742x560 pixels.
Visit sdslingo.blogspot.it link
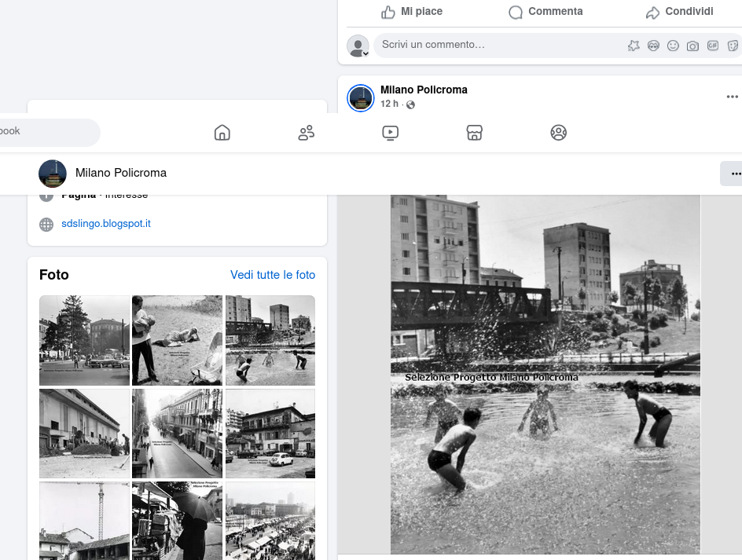pyautogui.click(x=106, y=224)
